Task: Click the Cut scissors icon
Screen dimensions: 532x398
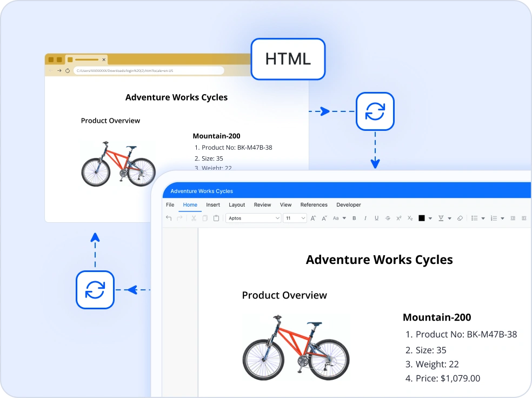Action: pyautogui.click(x=194, y=218)
